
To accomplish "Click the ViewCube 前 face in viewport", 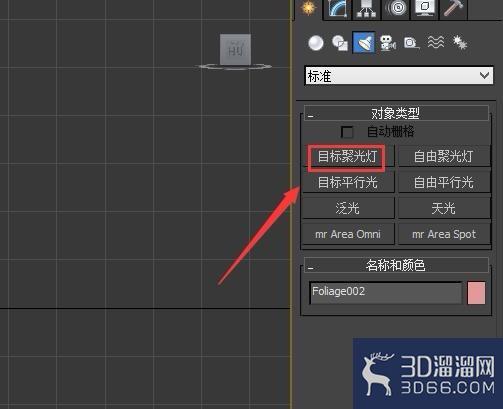I will tap(235, 49).
